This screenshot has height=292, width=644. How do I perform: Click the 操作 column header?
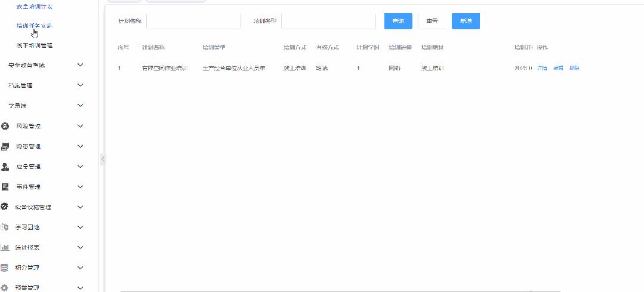coord(542,47)
